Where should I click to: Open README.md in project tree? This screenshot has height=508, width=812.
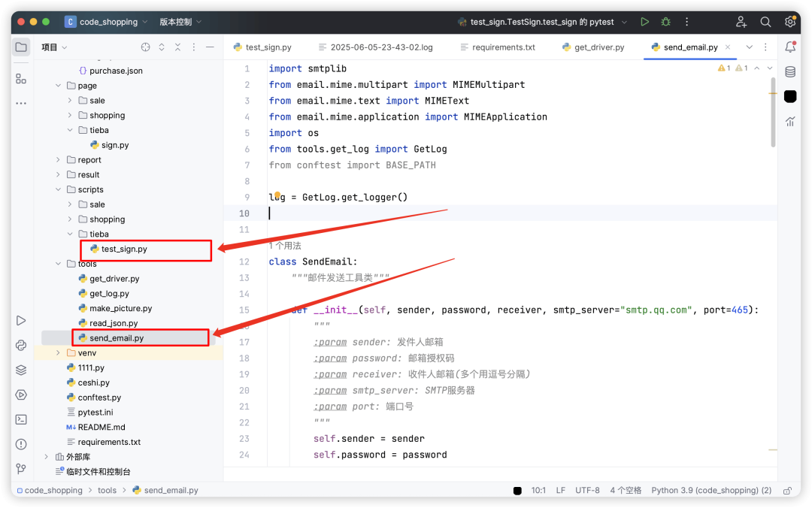pyautogui.click(x=95, y=428)
